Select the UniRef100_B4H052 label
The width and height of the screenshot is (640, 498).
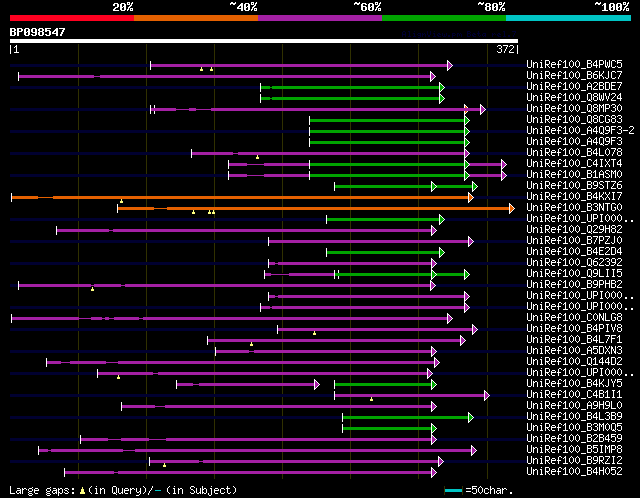click(x=574, y=472)
